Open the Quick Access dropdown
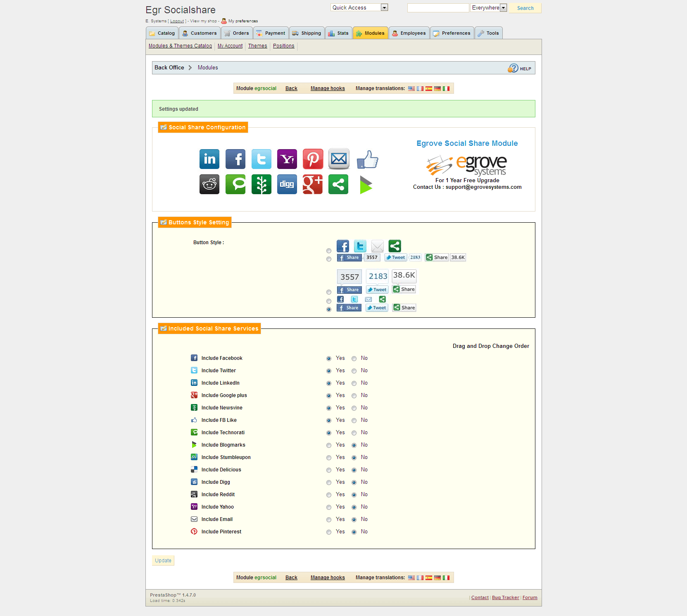 click(359, 7)
